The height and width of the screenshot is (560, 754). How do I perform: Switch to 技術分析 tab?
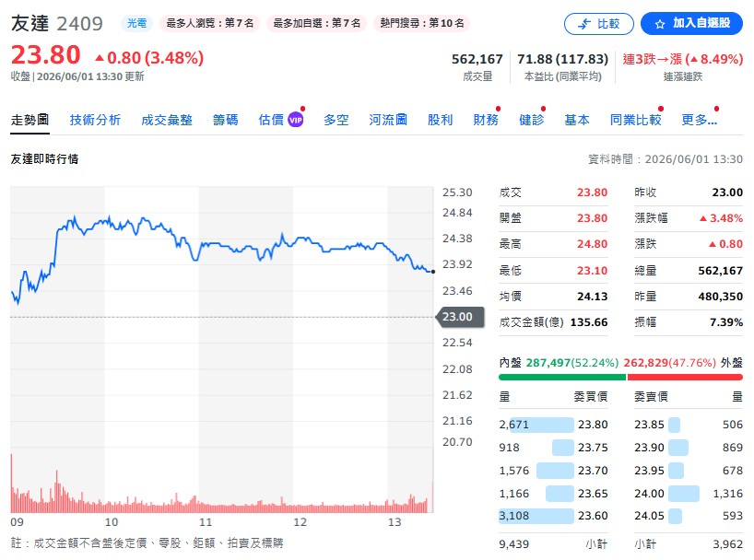[x=95, y=120]
